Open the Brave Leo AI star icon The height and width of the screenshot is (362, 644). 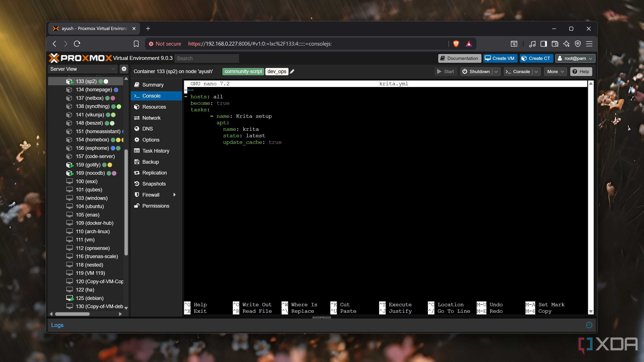pyautogui.click(x=566, y=44)
